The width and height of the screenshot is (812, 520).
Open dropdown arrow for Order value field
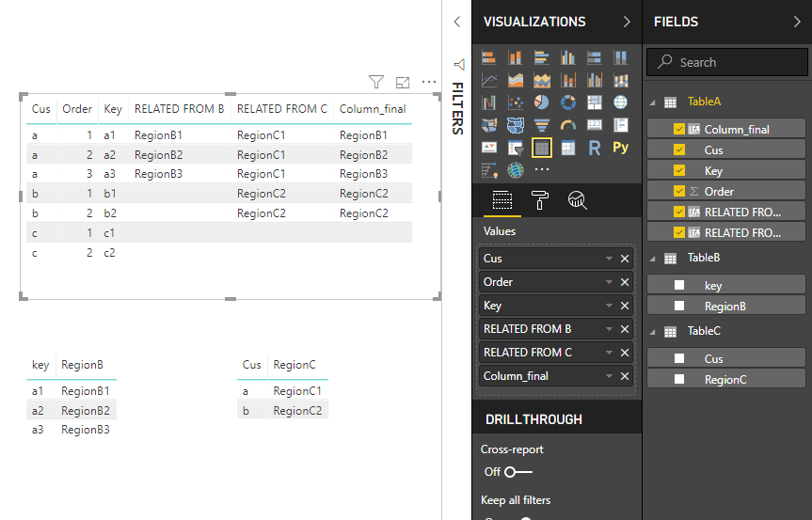609,282
